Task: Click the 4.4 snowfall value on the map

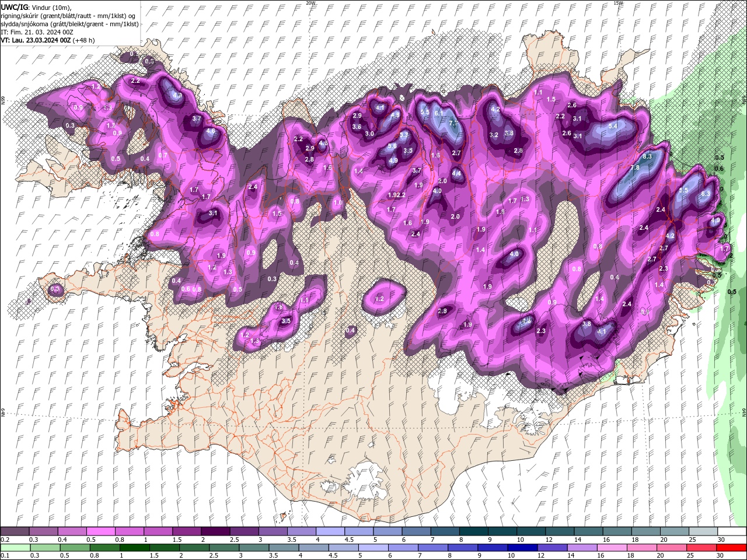Action: pyautogui.click(x=457, y=173)
